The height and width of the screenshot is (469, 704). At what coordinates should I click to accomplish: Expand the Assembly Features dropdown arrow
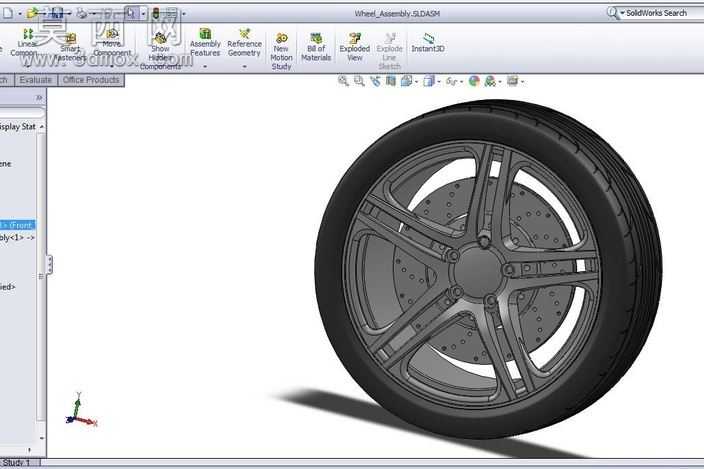(205, 66)
